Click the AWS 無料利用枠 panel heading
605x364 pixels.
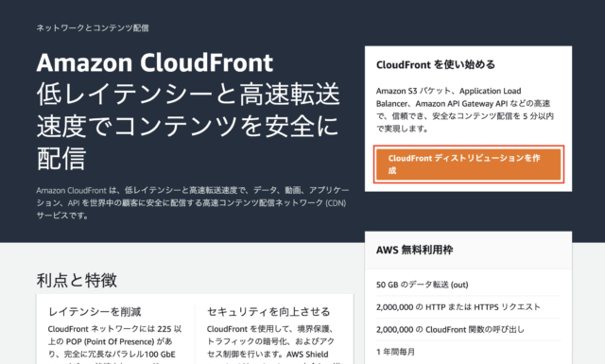pos(414,250)
